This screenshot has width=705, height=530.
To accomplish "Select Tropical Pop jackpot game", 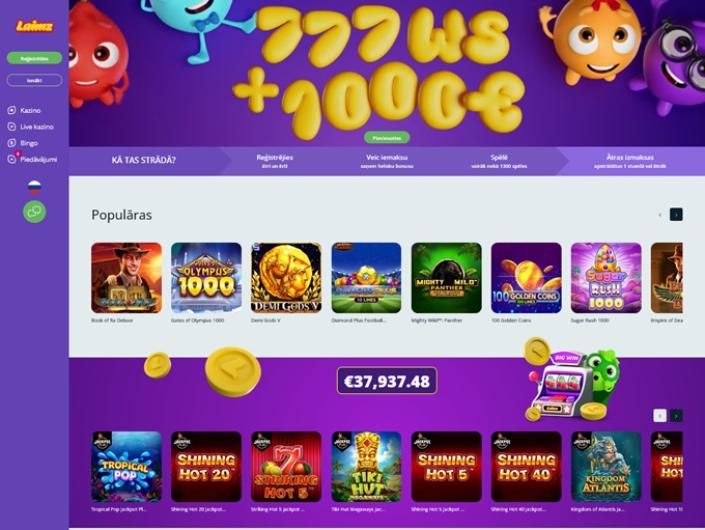I will pyautogui.click(x=126, y=467).
